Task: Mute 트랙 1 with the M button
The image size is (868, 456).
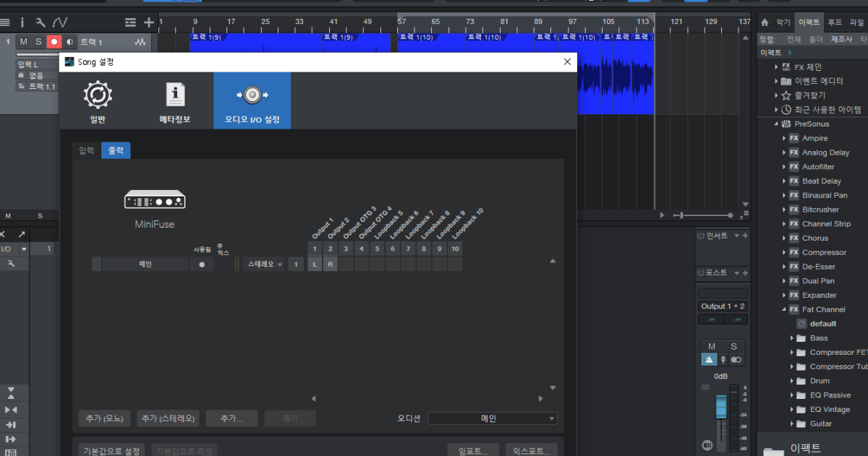Action: click(x=23, y=42)
